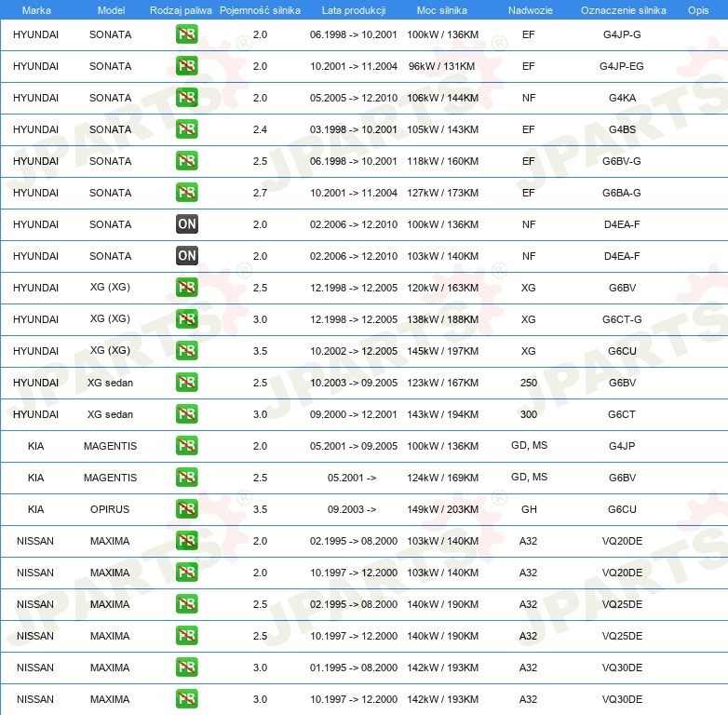Click diesel ON icon in 103kW D4EA-F row
728x715 pixels.
click(x=186, y=255)
